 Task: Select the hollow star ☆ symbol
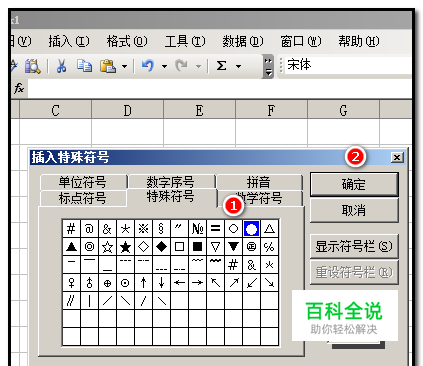coord(107,247)
